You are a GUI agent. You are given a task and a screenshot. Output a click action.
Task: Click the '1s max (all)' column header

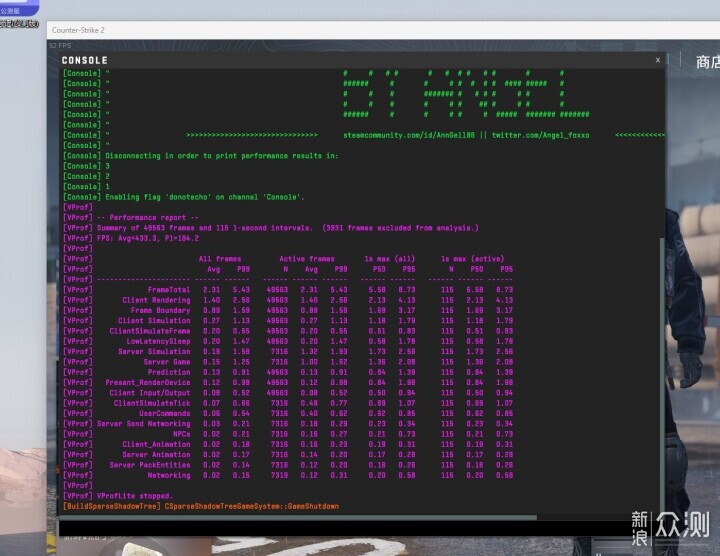tap(389, 259)
